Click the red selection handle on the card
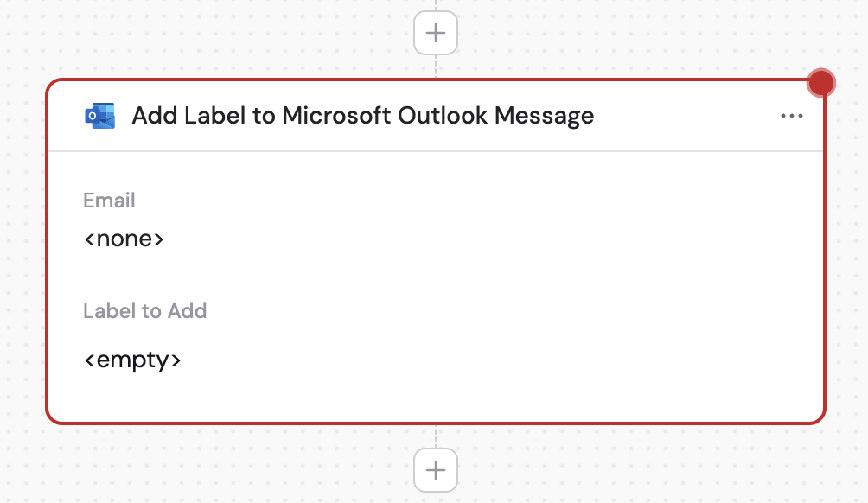The height and width of the screenshot is (503, 868). (x=820, y=82)
